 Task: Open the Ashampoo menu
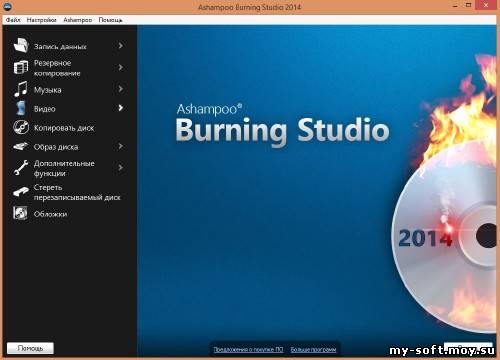pos(78,20)
